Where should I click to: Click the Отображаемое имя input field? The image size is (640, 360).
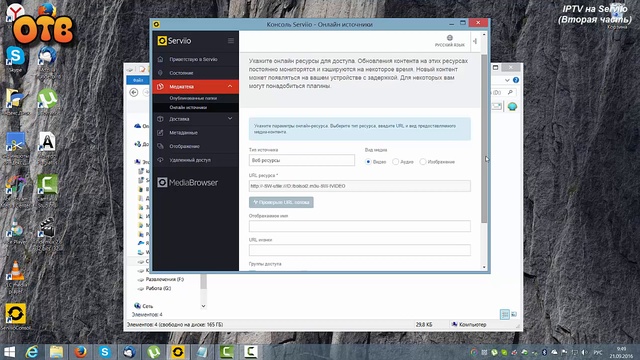pos(360,226)
